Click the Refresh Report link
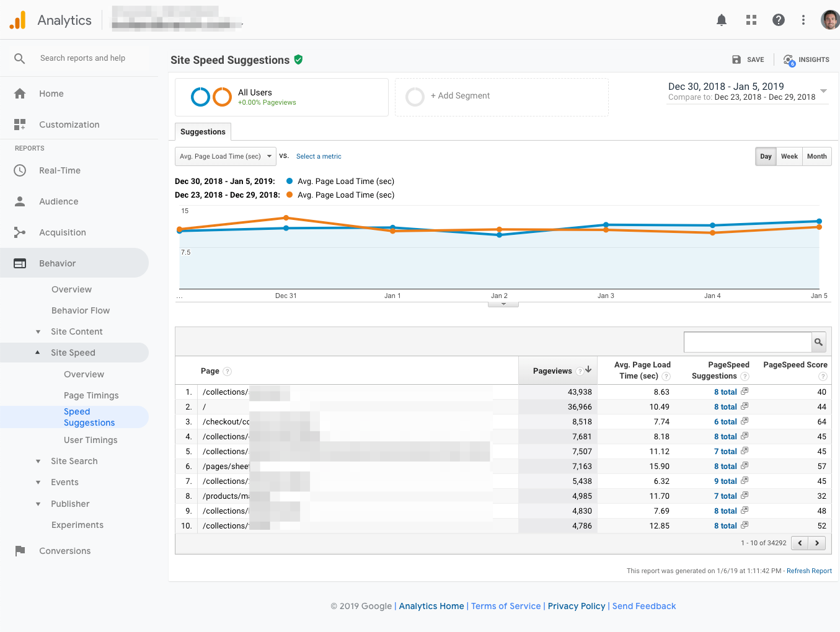 click(809, 571)
